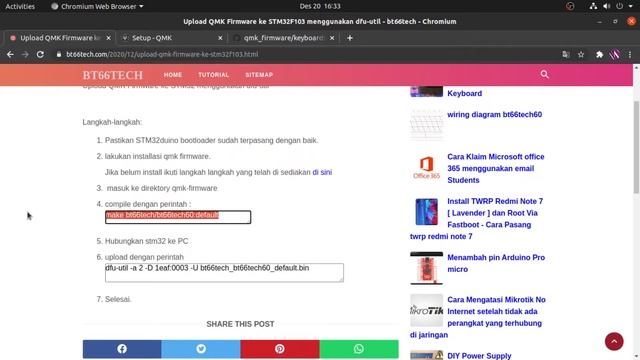Viewport: 640px width, 360px height.
Task: Click the red back-to-top arrow button
Action: (614, 341)
